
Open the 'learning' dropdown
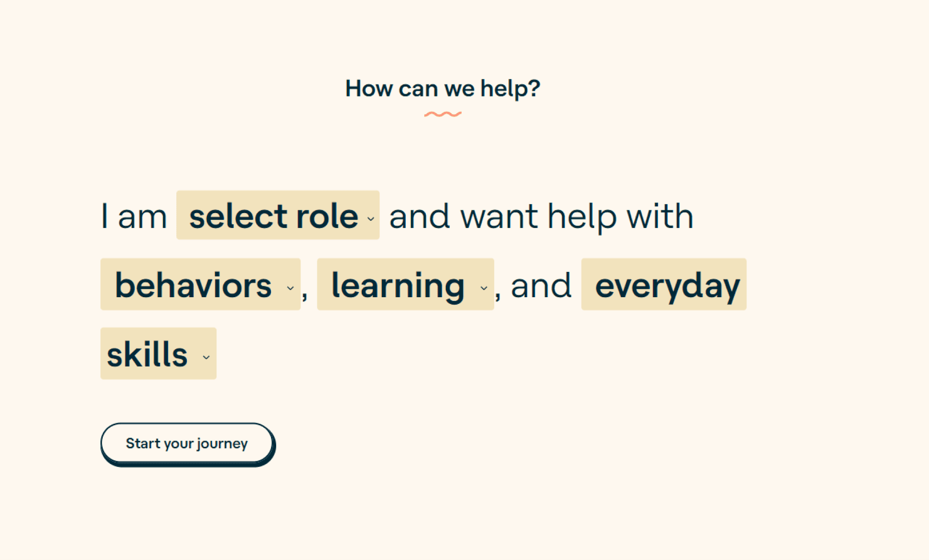pyautogui.click(x=405, y=284)
